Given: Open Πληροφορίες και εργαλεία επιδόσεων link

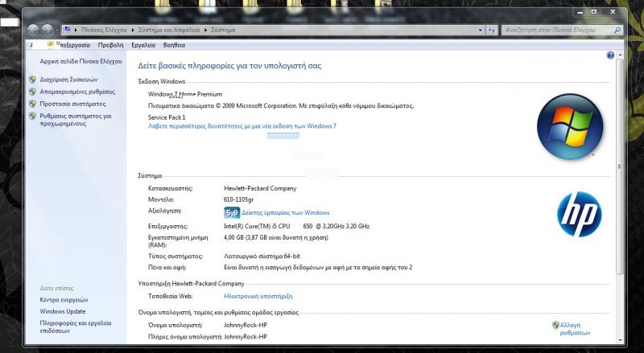Looking at the screenshot, I should pyautogui.click(x=76, y=326).
